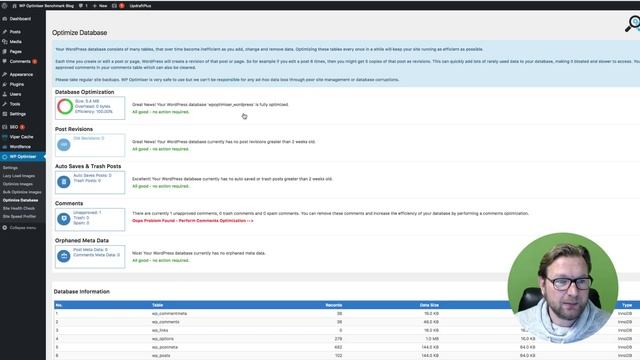The image size is (640, 360).
Task: Click the Optimize Database page title
Action: coord(80,33)
